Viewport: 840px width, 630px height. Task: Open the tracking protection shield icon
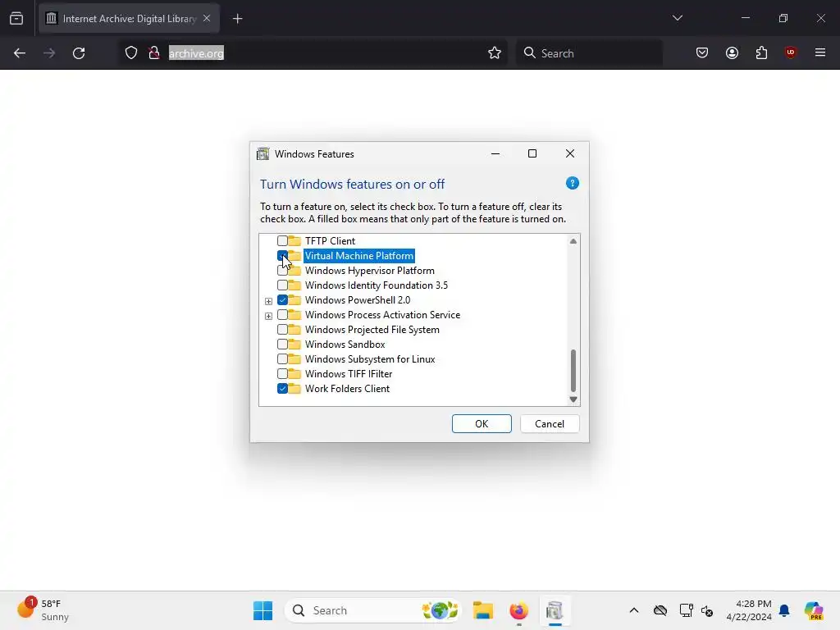131,53
